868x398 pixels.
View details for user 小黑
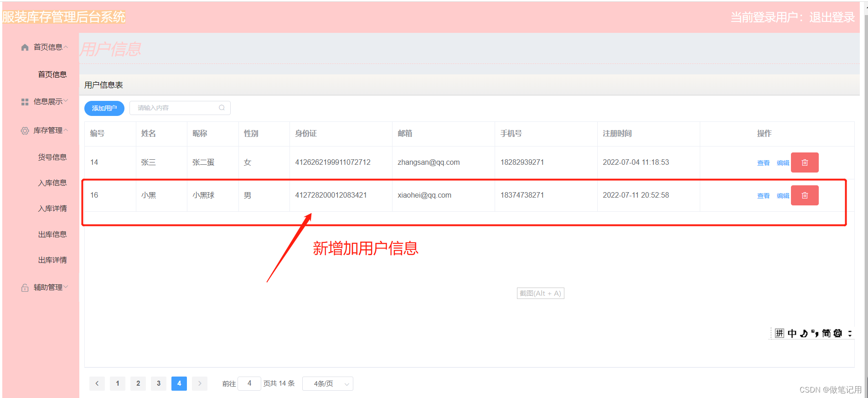point(763,196)
